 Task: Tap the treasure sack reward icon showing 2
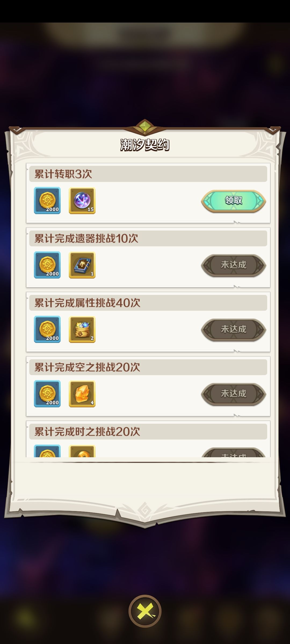pyautogui.click(x=82, y=329)
